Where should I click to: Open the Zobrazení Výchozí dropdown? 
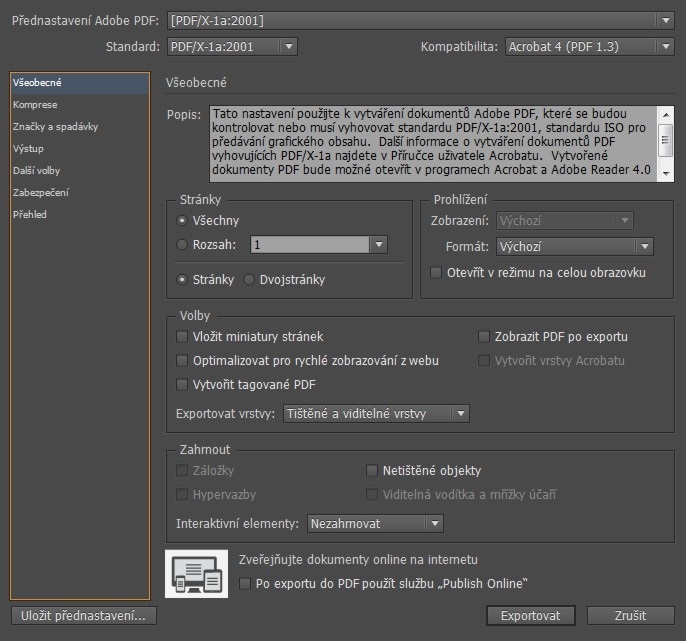point(565,221)
